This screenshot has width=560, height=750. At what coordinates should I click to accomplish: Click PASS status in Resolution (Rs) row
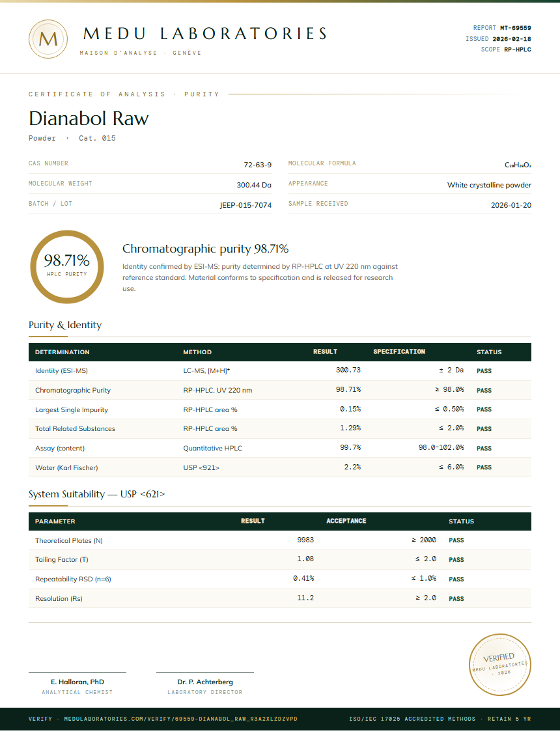pos(456,598)
